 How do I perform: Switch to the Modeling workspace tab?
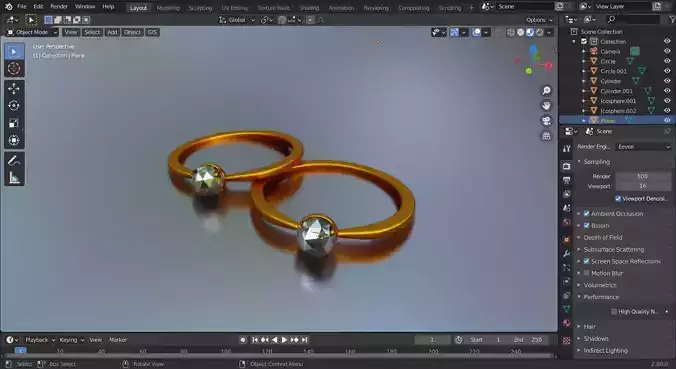click(168, 8)
